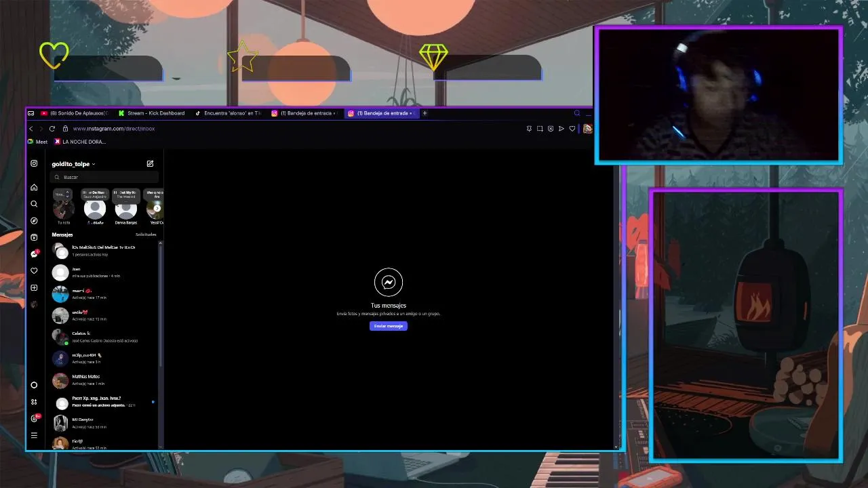Open the Explore compass icon
This screenshot has width=868, height=488.
[34, 221]
